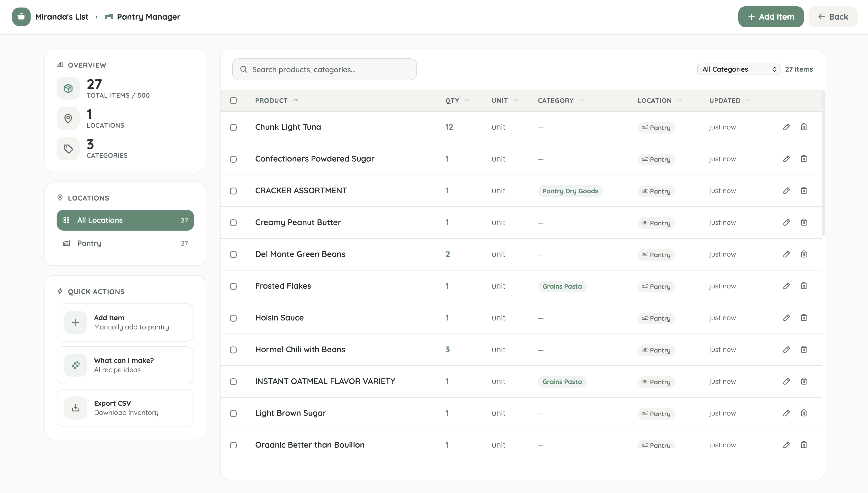The width and height of the screenshot is (868, 493).
Task: Sort items using the UPDATED column arrow
Action: click(x=748, y=100)
